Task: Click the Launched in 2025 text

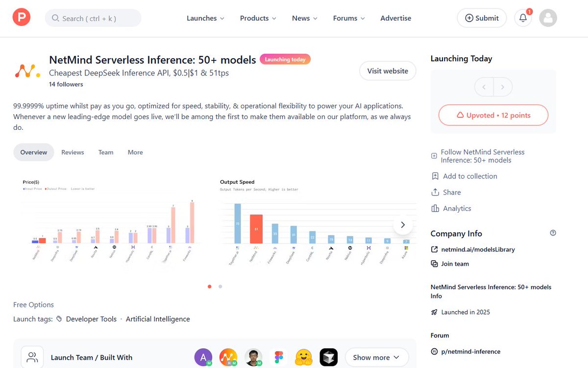Action: [x=465, y=312]
